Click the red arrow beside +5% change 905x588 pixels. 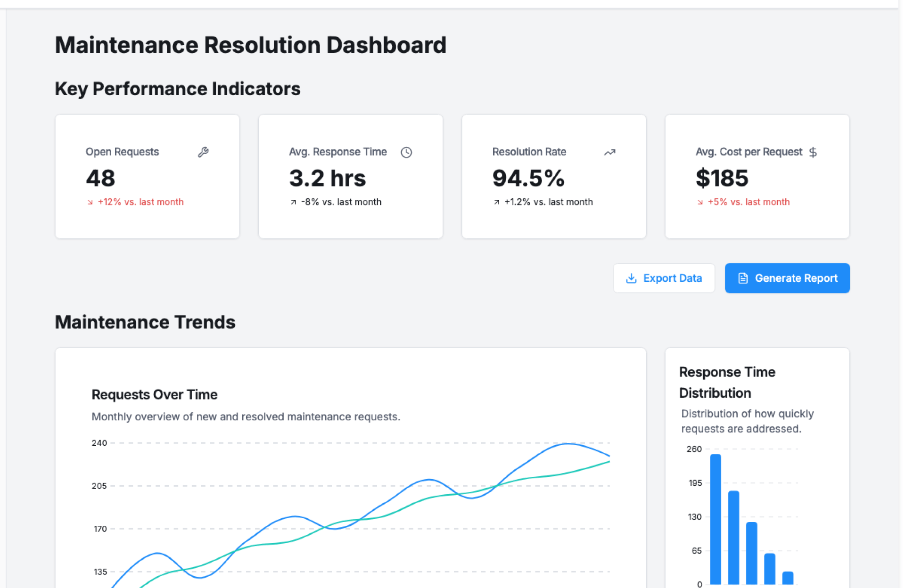click(x=700, y=202)
